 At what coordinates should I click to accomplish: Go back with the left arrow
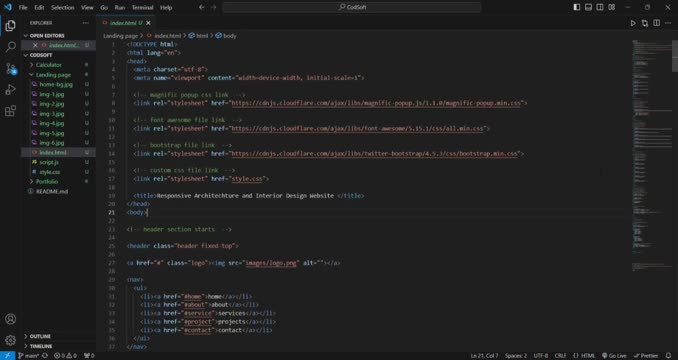[x=202, y=7]
